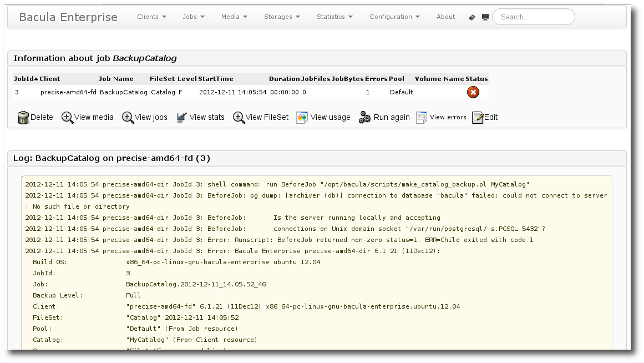Open the Configuration dropdown menu
The width and height of the screenshot is (644, 363).
click(394, 17)
